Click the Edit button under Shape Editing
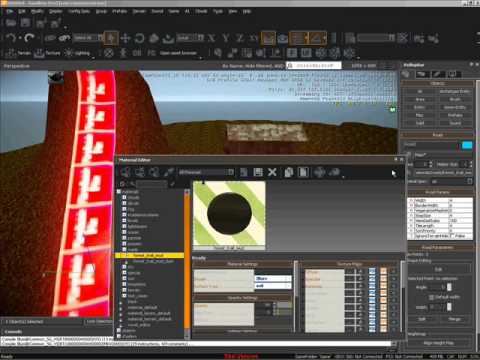 click(x=438, y=269)
